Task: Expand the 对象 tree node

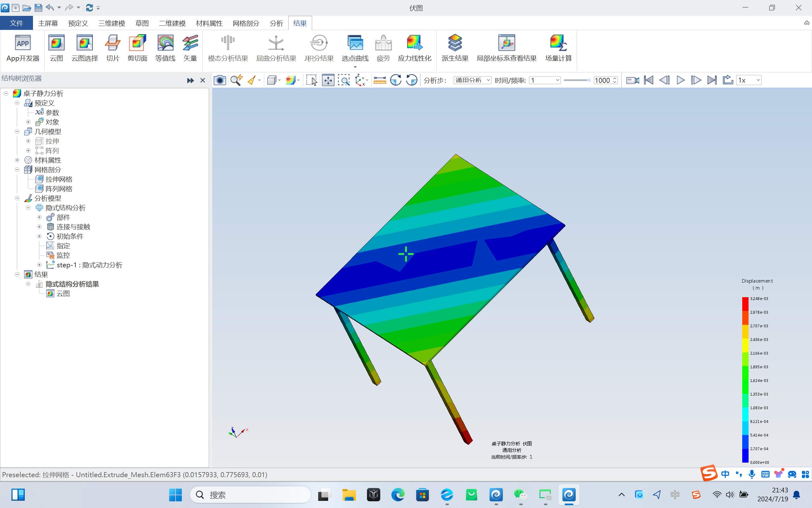Action: point(28,122)
